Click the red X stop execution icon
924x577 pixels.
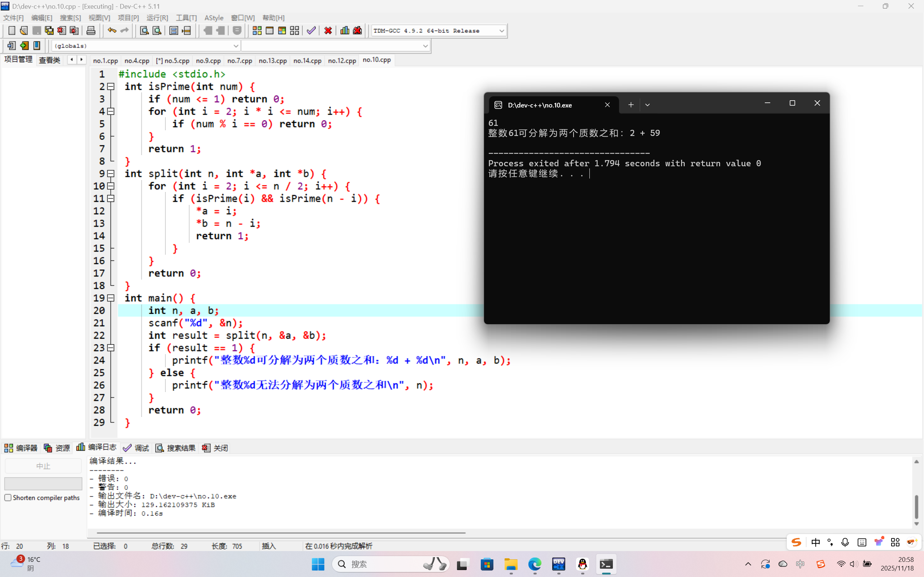pyautogui.click(x=328, y=31)
